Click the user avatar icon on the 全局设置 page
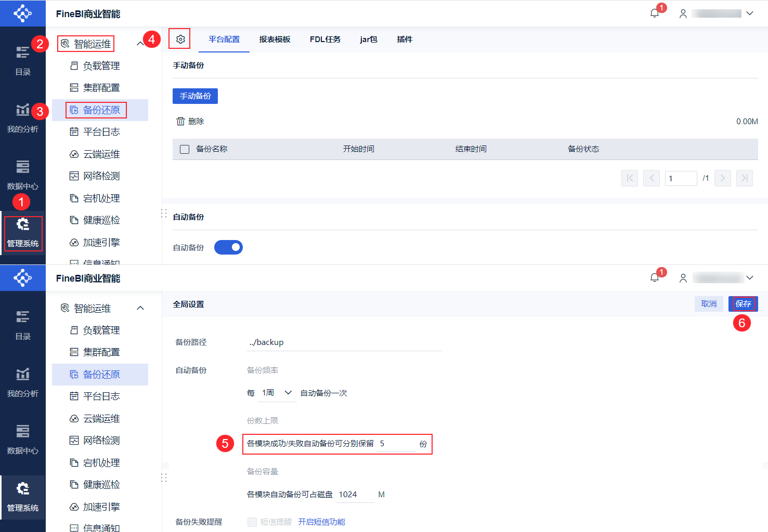Image resolution: width=768 pixels, height=532 pixels. click(x=683, y=278)
